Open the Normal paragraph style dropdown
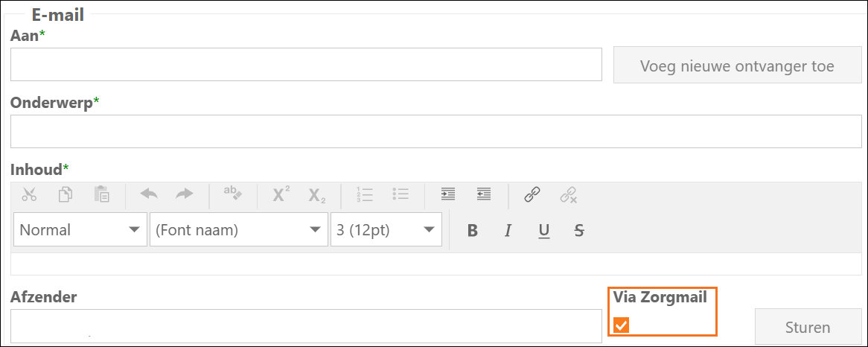 pos(80,229)
